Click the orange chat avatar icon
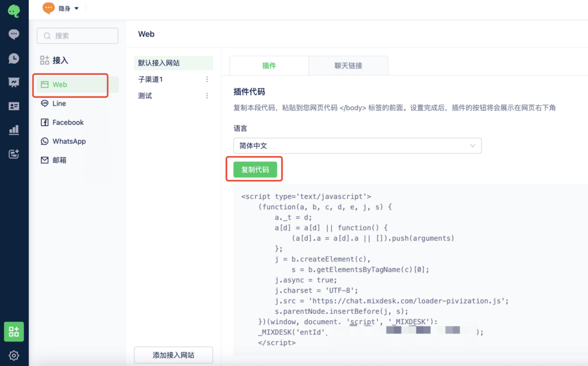 (48, 8)
